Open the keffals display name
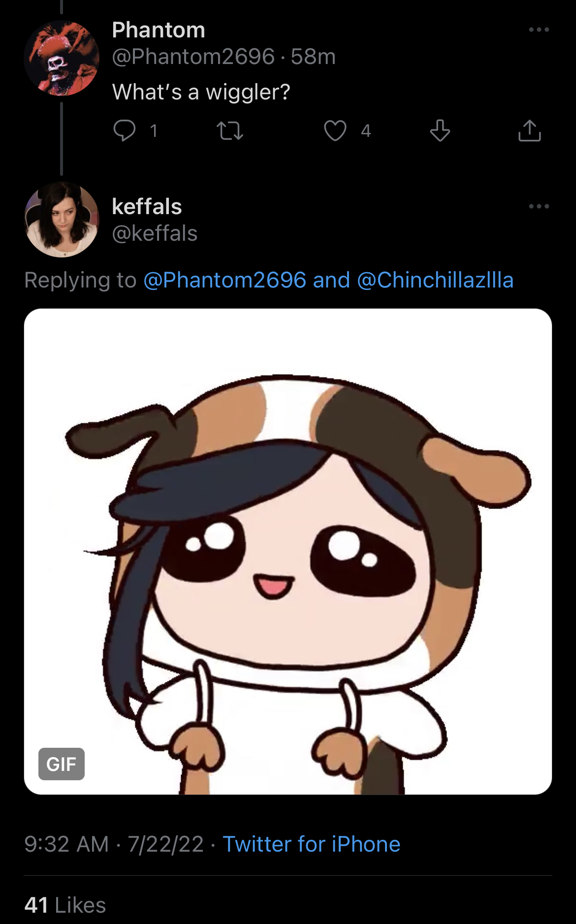The image size is (576, 924). click(x=147, y=207)
